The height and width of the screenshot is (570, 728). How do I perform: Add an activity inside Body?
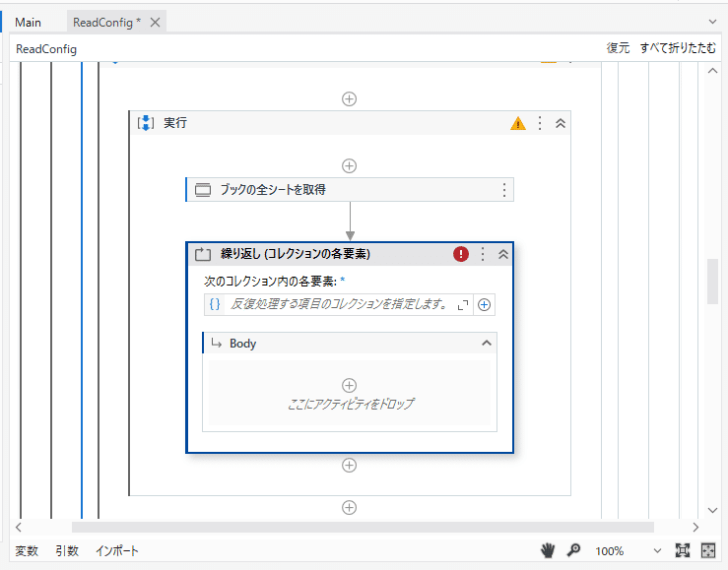(349, 385)
